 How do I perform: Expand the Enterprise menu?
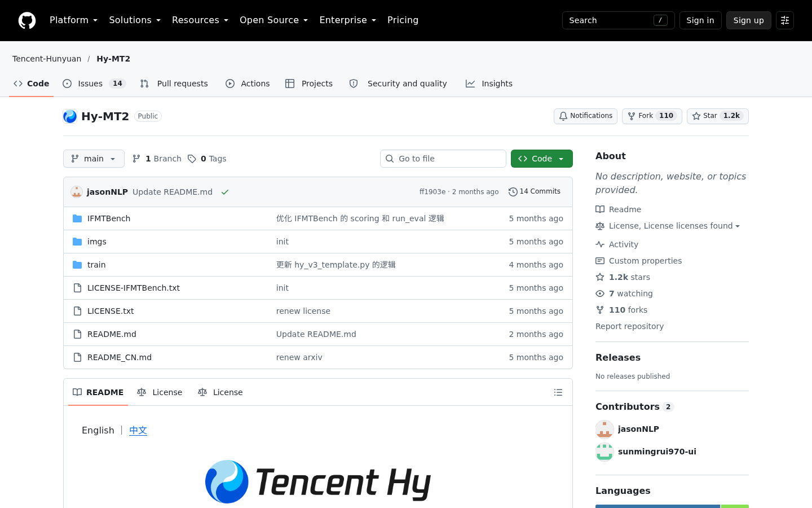(x=347, y=20)
